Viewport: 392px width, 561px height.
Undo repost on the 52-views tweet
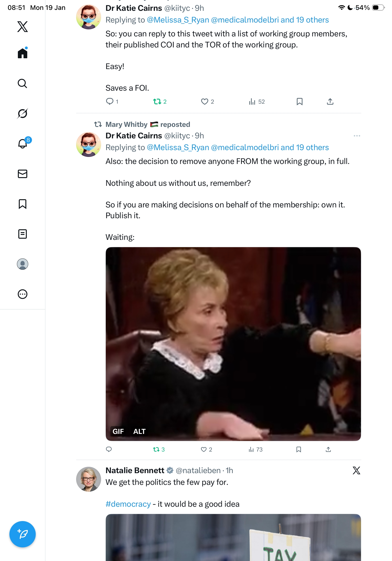point(157,101)
